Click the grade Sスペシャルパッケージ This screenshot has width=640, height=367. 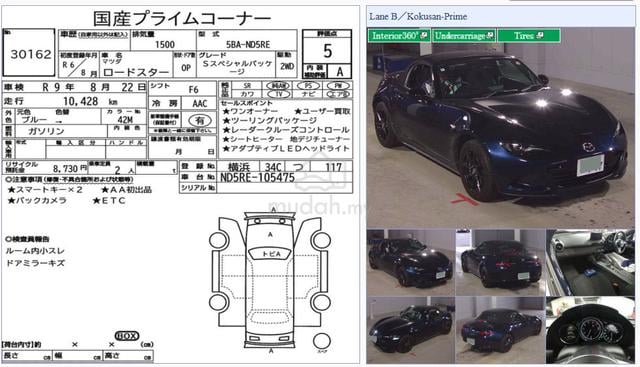237,67
